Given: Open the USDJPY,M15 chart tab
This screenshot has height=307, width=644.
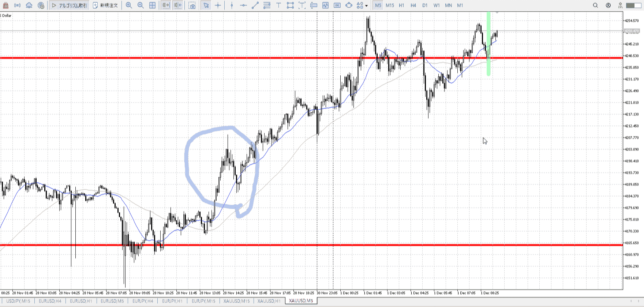Looking at the screenshot, I should tap(18, 301).
